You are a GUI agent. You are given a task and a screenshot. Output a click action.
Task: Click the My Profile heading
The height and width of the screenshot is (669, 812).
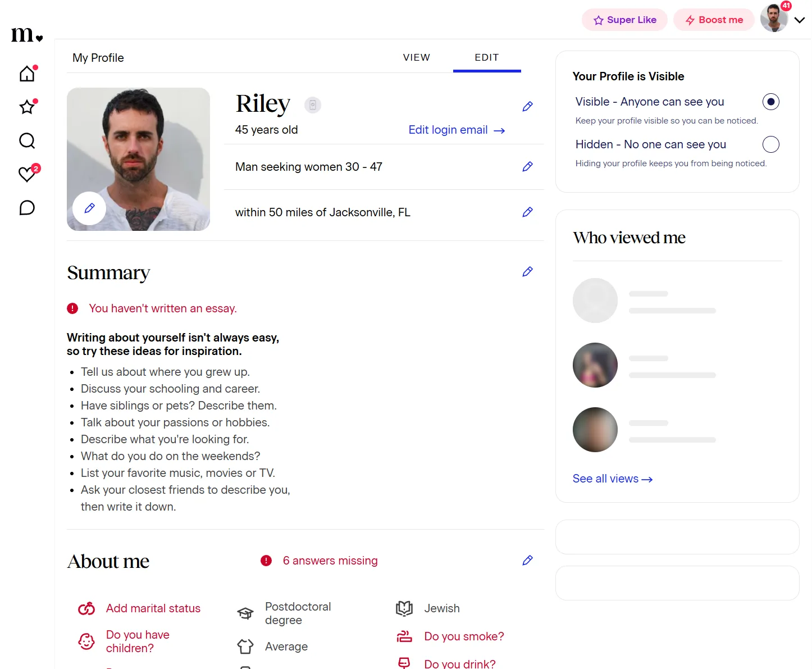pyautogui.click(x=98, y=58)
